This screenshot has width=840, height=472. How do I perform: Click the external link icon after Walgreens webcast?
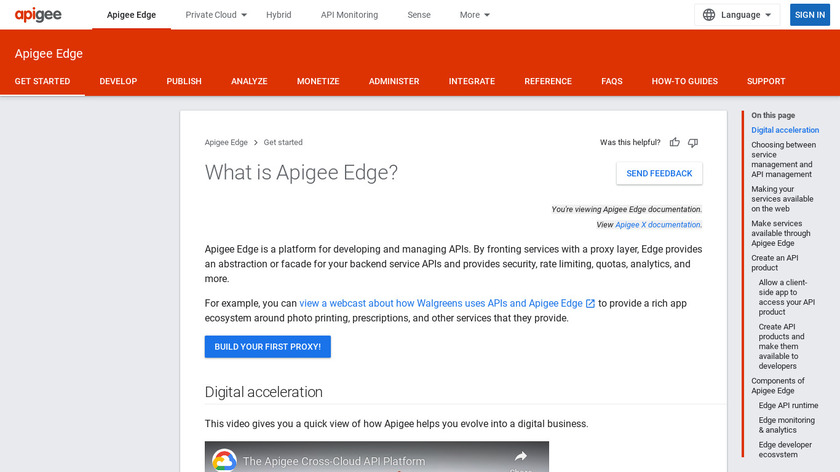(591, 303)
